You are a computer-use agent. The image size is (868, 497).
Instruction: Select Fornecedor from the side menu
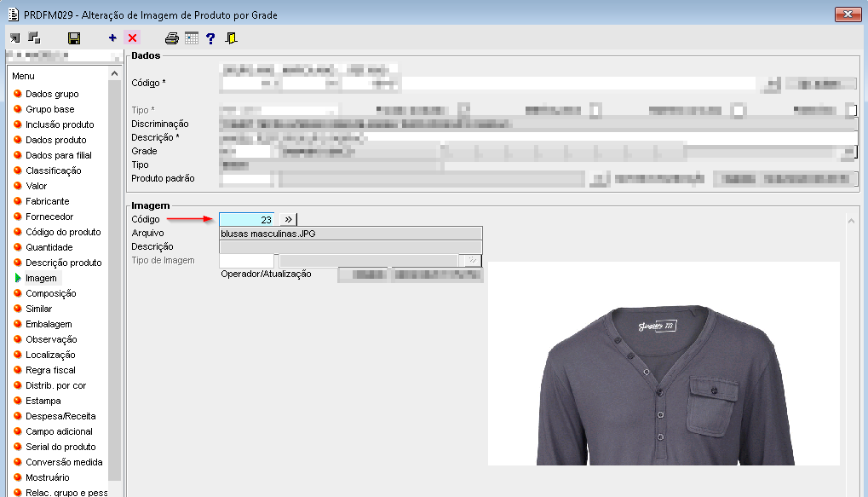click(x=49, y=217)
